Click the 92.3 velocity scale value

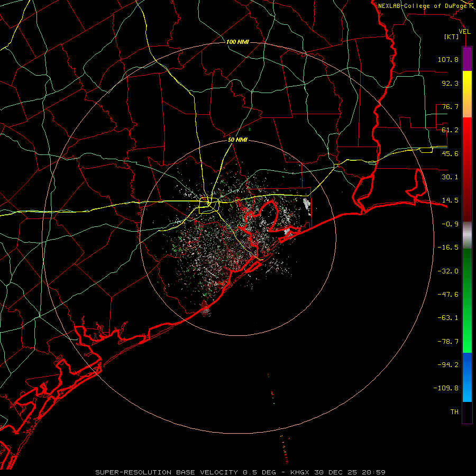tap(450, 83)
